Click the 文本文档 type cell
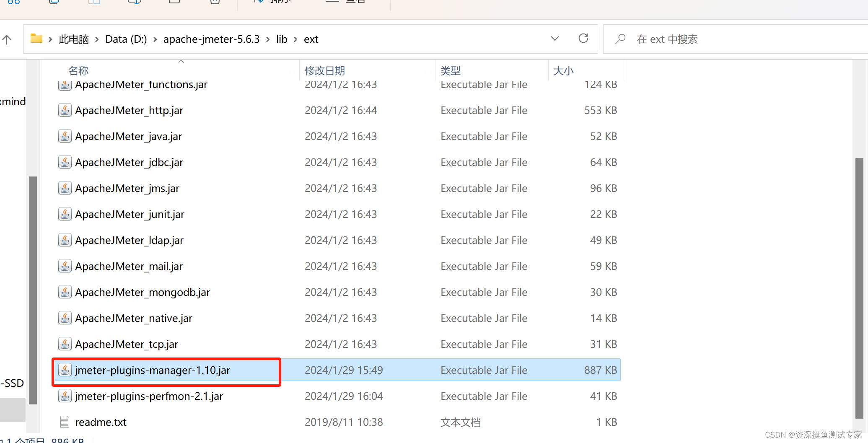Screen dimensions: 868x443 click(461, 422)
